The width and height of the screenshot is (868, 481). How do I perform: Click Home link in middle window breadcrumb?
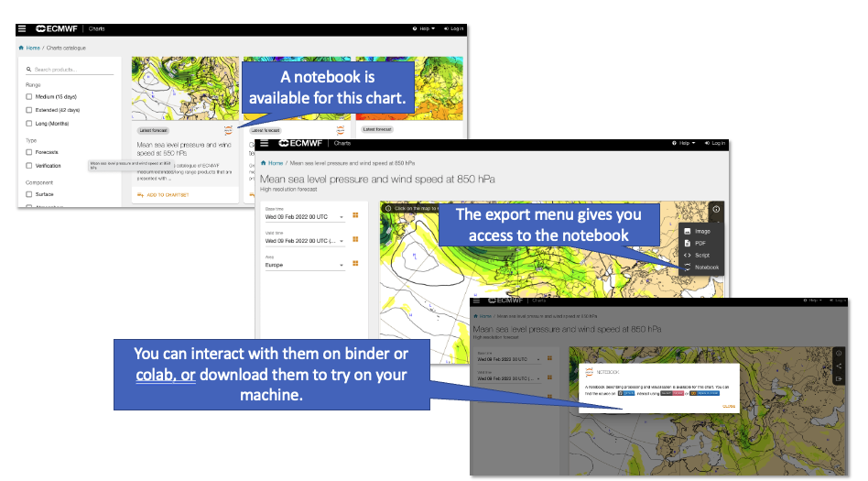tap(276, 163)
